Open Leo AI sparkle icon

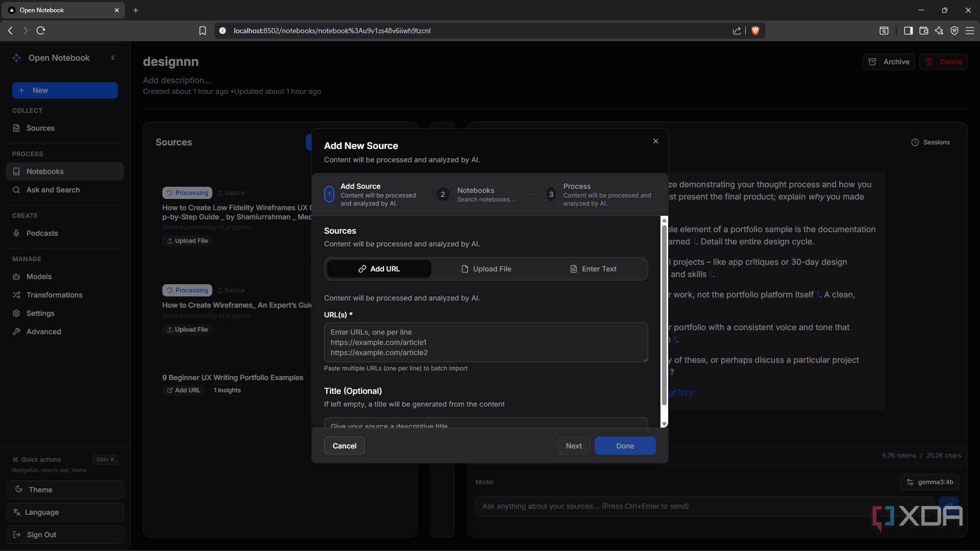(x=939, y=31)
